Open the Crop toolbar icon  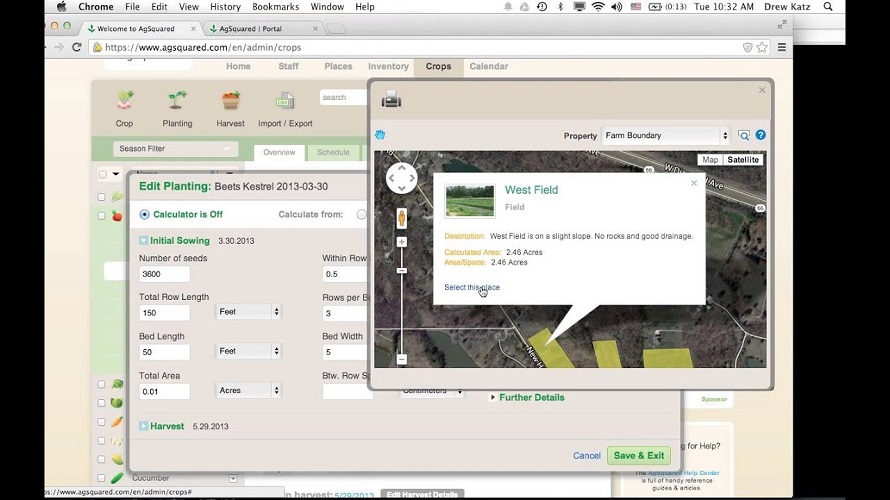coord(125,100)
